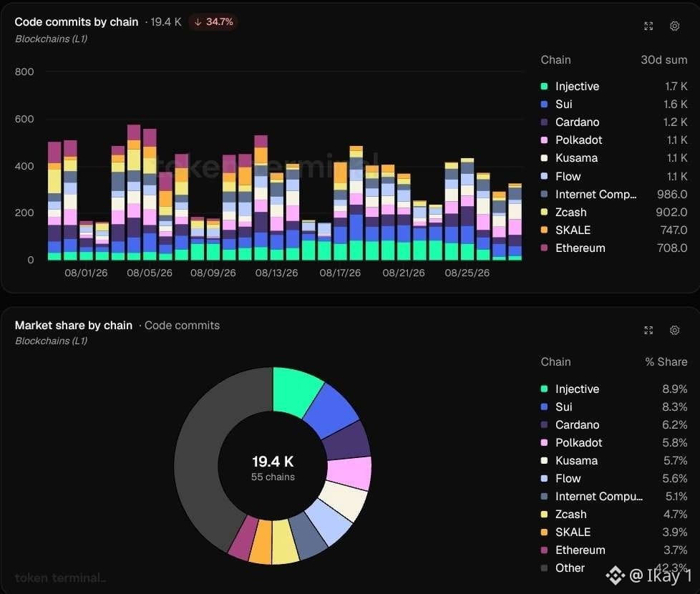This screenshot has height=594, width=700.
Task: Click the Flow light-blue swatch in commits legend
Action: coord(544,176)
